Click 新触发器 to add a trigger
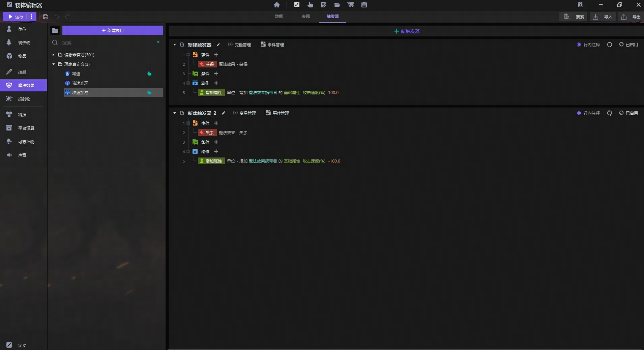 [x=407, y=31]
